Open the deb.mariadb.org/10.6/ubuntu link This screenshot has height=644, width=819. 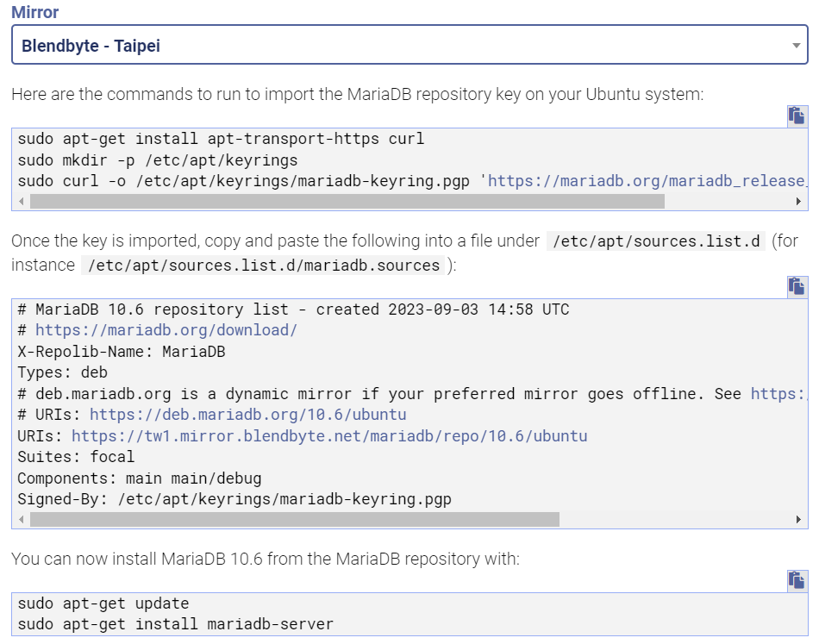click(247, 415)
